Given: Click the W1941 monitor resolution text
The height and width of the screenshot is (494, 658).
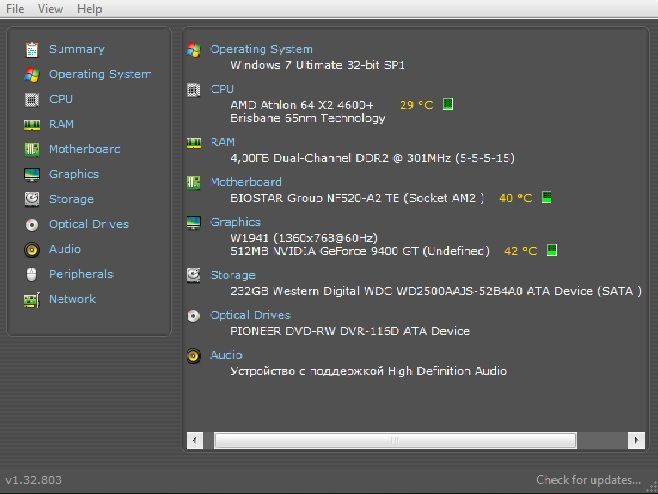Looking at the screenshot, I should 304,238.
